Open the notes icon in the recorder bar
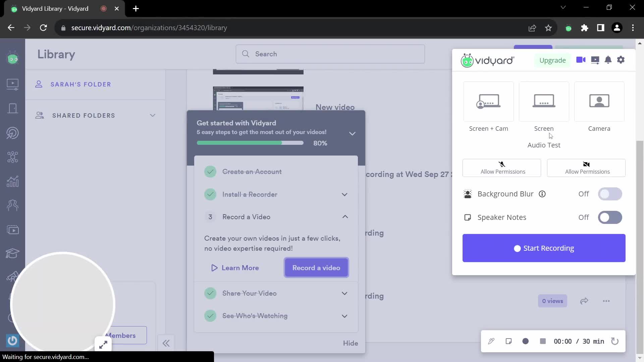The image size is (644, 362). point(508,341)
